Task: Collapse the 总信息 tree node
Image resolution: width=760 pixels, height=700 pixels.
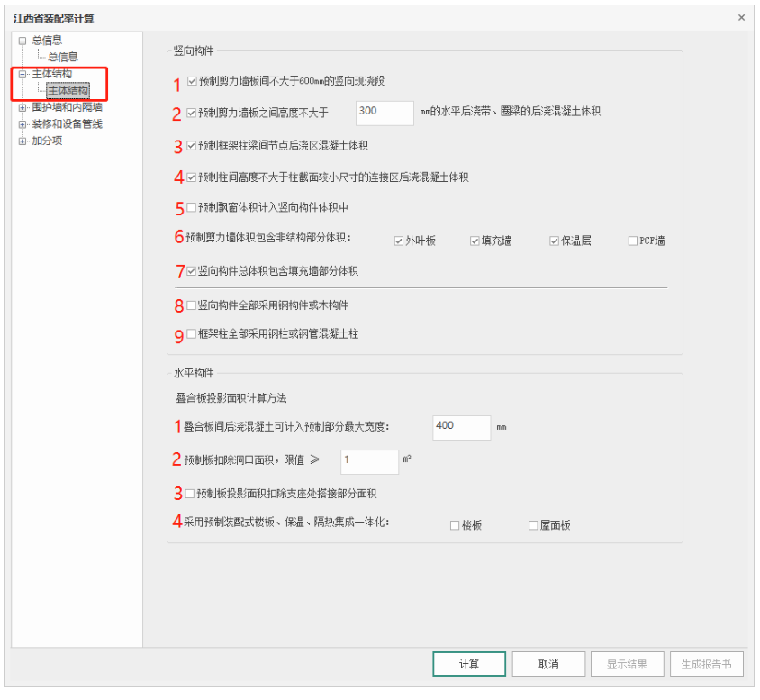Action: click(x=23, y=41)
